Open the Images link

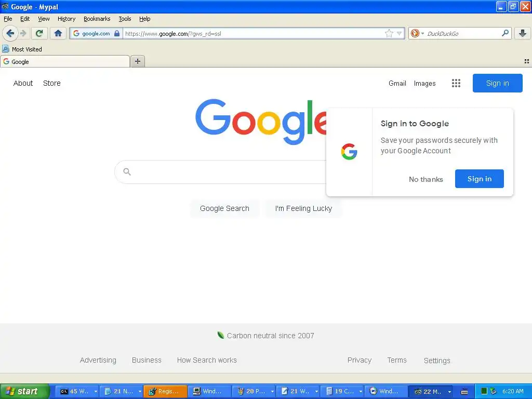(x=425, y=83)
